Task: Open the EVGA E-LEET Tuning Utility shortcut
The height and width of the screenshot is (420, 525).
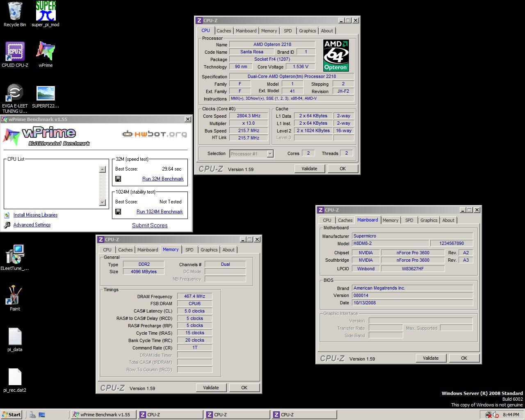Action: 15,98
